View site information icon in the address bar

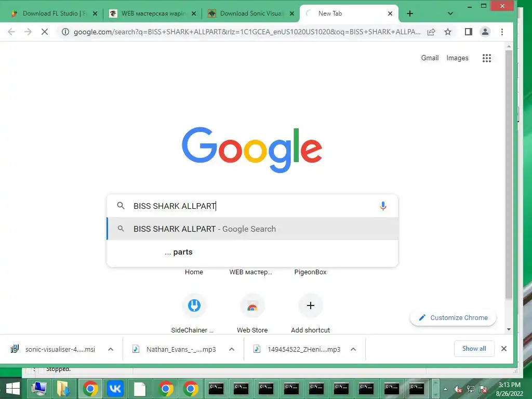pyautogui.click(x=65, y=32)
